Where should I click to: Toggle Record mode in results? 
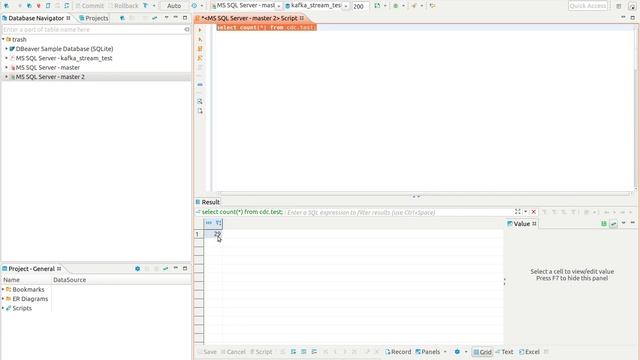(x=398, y=352)
